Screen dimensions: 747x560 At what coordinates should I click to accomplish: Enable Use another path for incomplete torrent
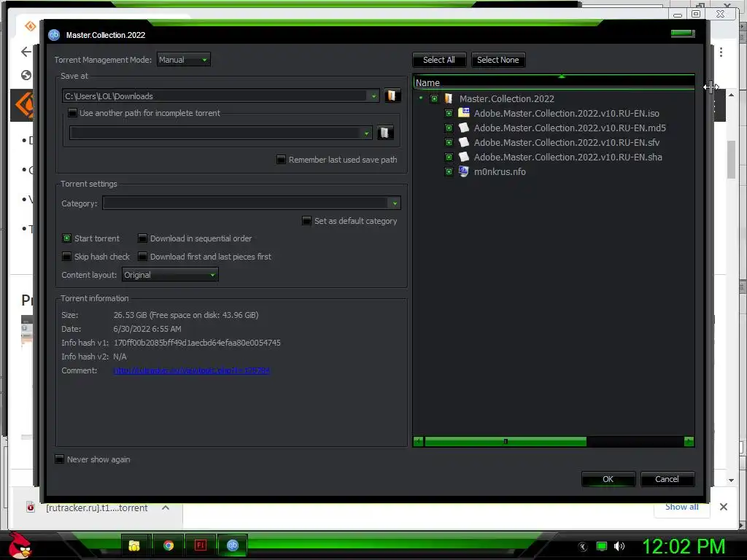point(72,113)
